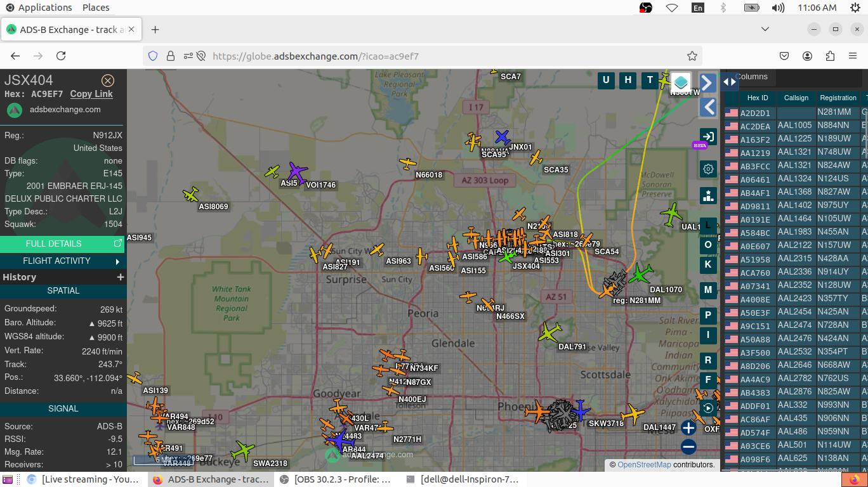Viewport: 868px width, 487px height.
Task: Expand the History section with plus
Action: pyautogui.click(x=121, y=277)
